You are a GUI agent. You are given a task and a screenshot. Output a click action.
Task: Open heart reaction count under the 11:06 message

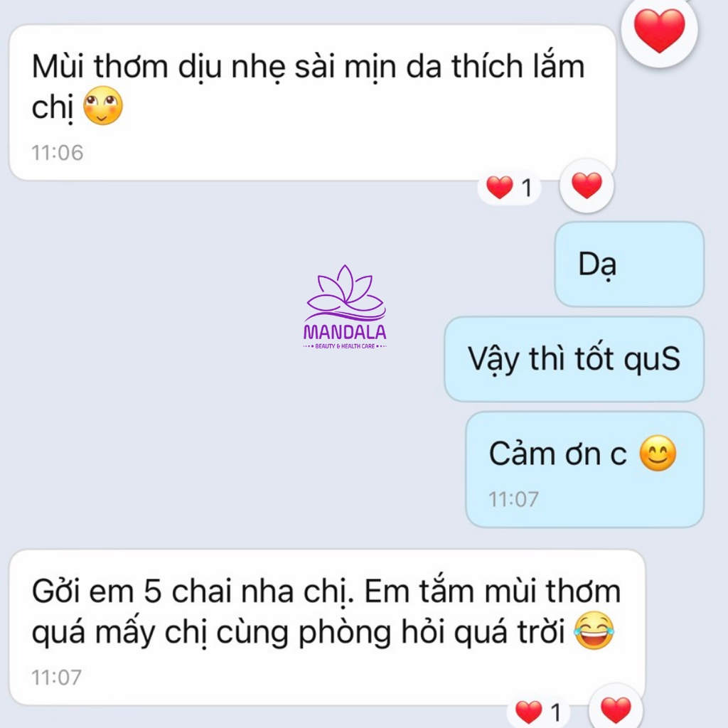(x=509, y=188)
